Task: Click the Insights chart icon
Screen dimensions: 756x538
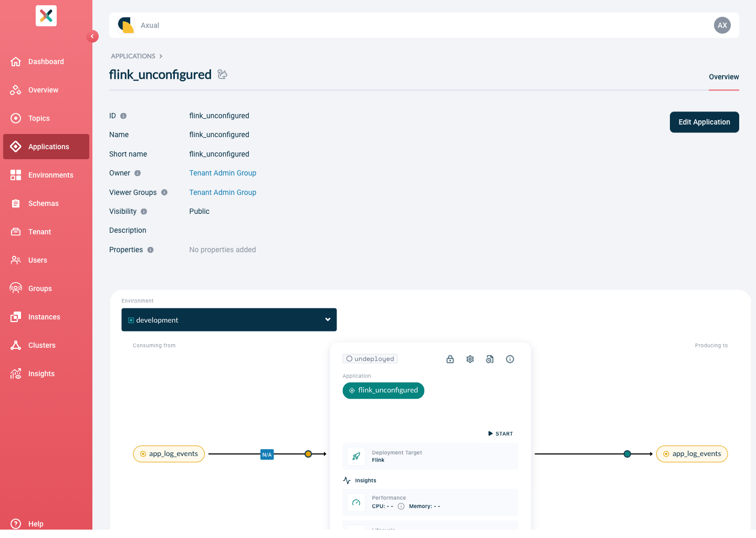Action: [x=16, y=374]
